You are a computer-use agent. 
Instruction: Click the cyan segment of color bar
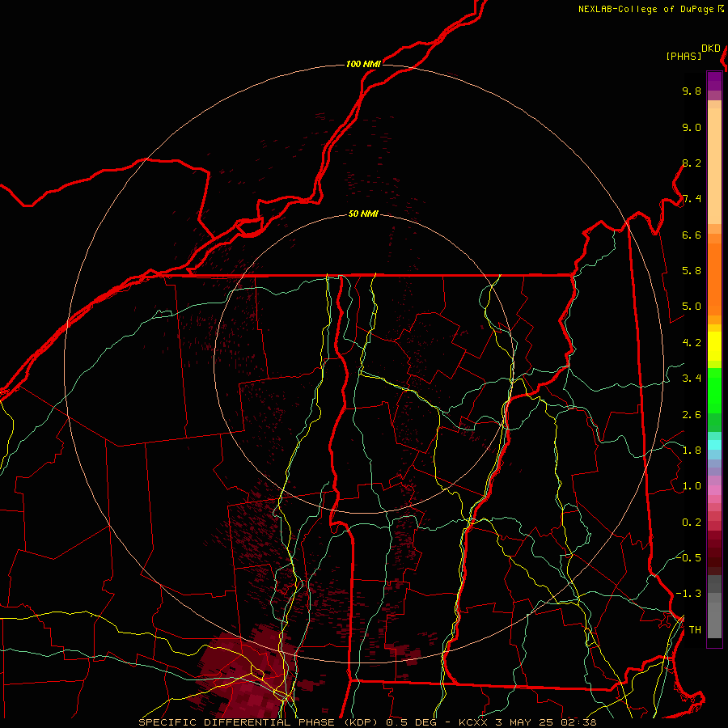point(714,445)
